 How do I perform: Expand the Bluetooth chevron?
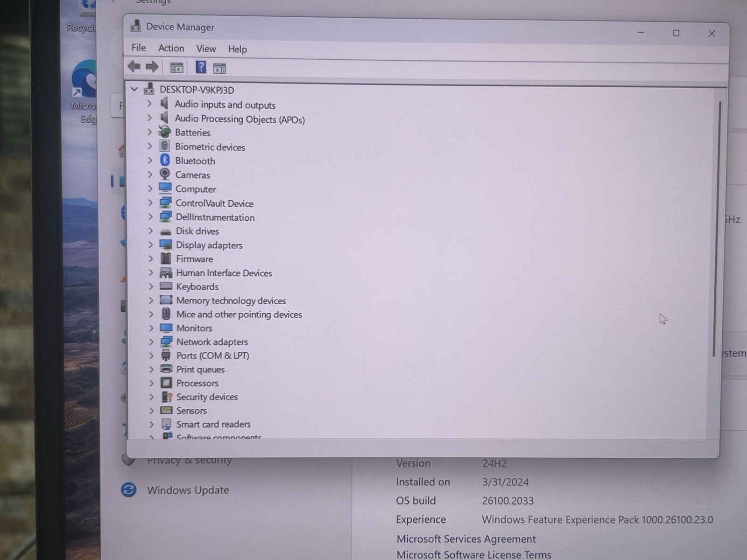tap(150, 160)
